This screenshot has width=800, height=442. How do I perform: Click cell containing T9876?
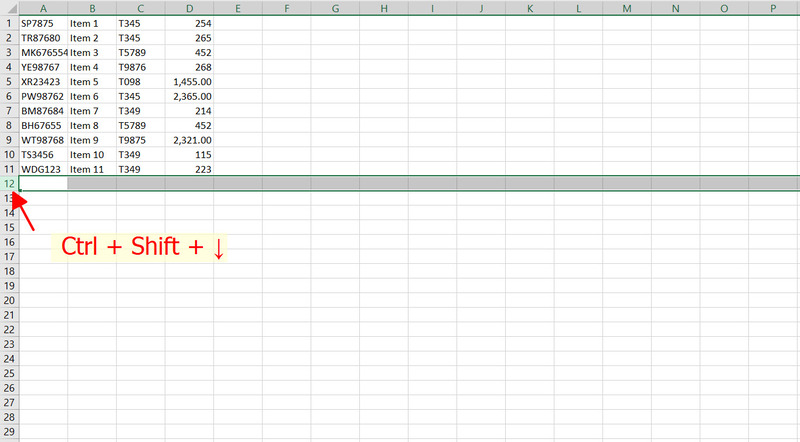tap(140, 67)
